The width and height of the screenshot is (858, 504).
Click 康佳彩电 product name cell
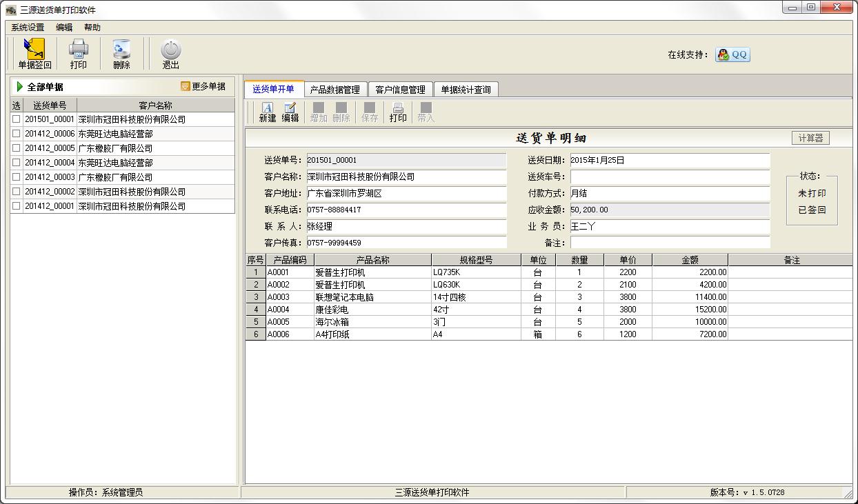pyautogui.click(x=372, y=310)
